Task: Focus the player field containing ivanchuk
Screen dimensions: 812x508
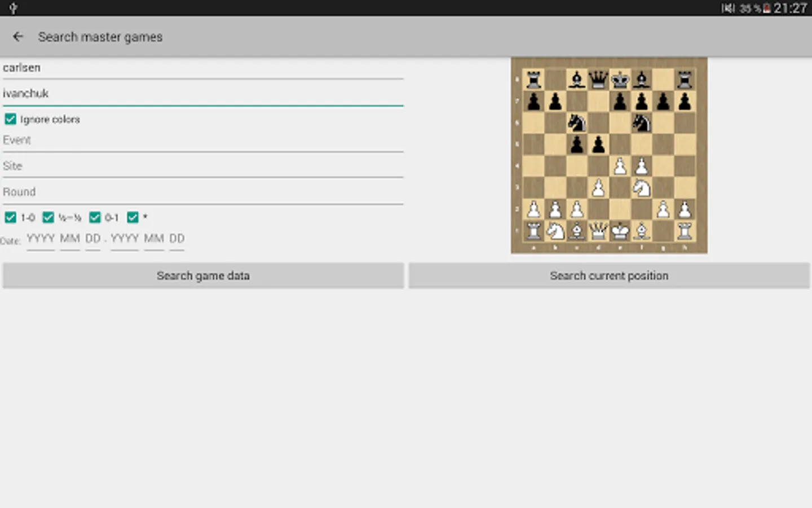Action: tap(203, 94)
